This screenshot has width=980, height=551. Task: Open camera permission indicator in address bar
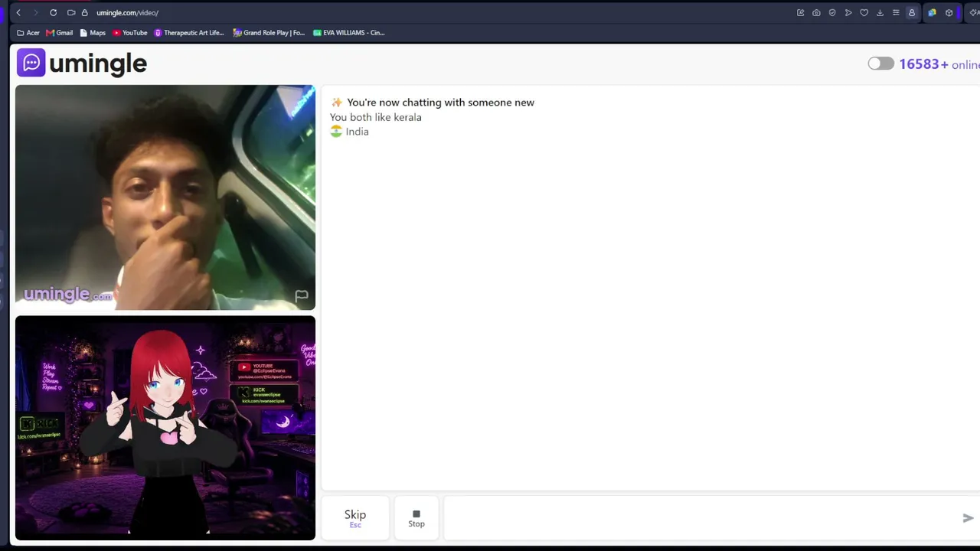point(71,12)
